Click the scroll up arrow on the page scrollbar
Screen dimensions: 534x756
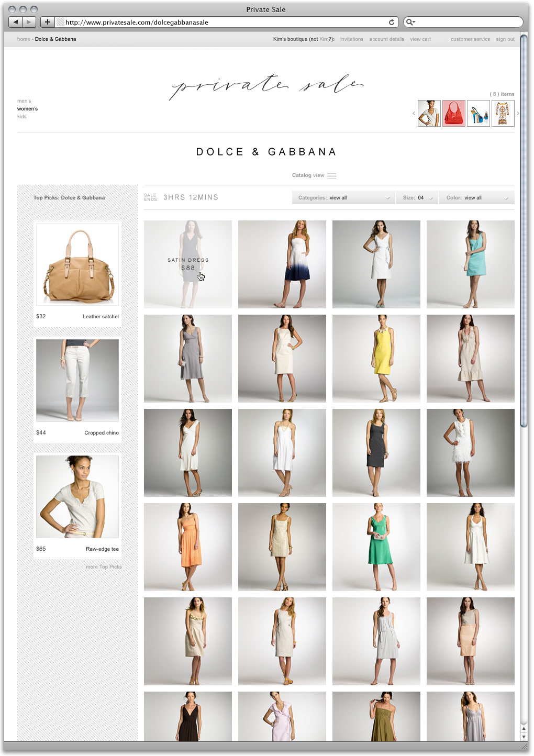tap(524, 729)
